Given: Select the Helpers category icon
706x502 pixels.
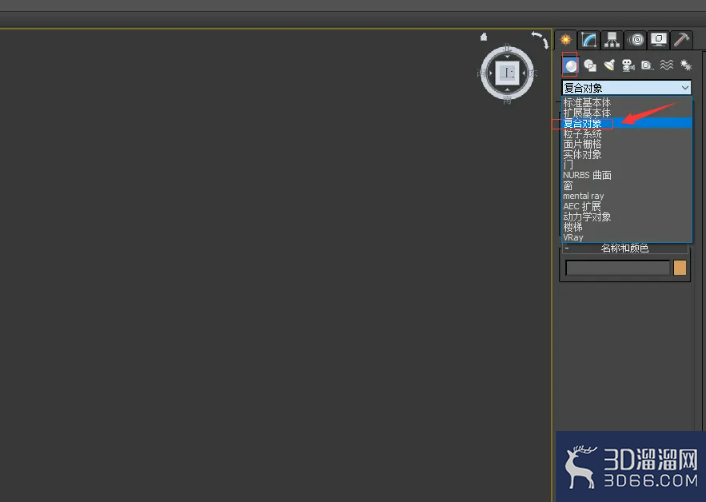Looking at the screenshot, I should click(647, 66).
